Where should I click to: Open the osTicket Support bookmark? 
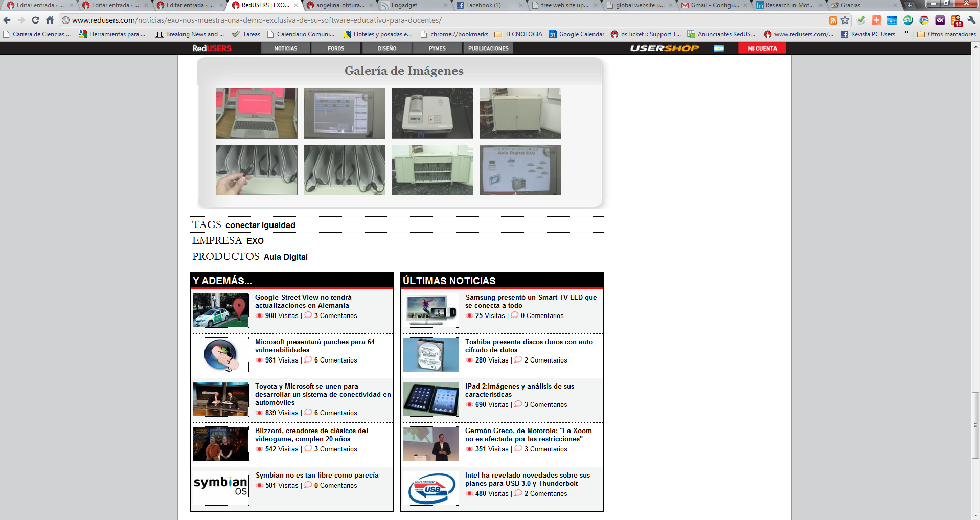[646, 34]
